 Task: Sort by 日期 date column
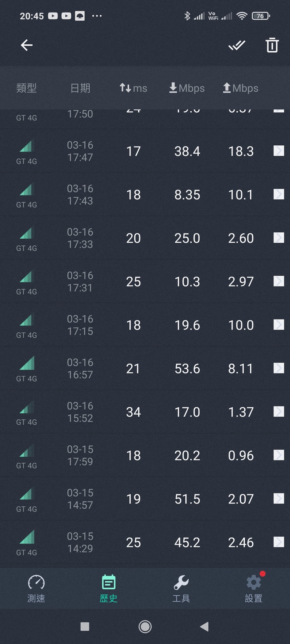tap(80, 88)
